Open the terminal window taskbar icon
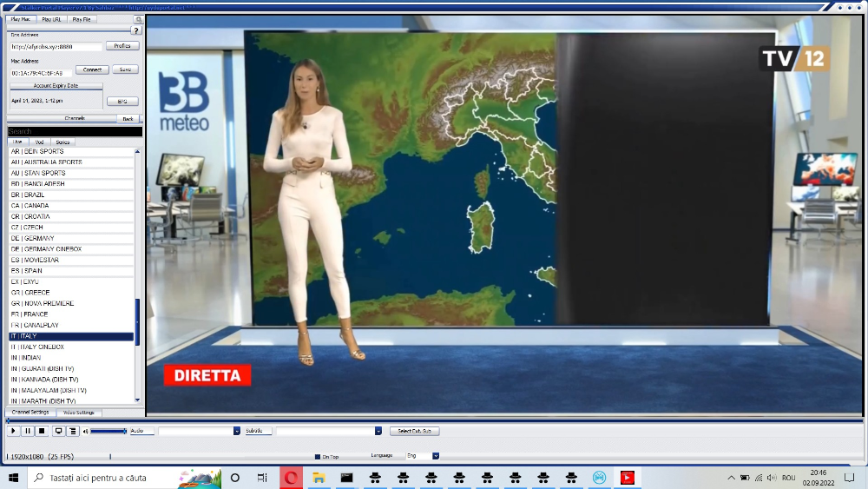 (346, 478)
